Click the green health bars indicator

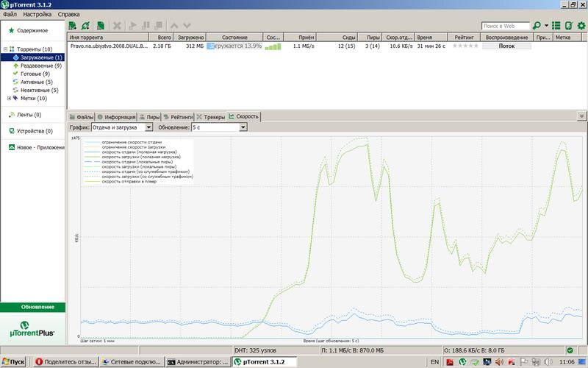(273, 46)
